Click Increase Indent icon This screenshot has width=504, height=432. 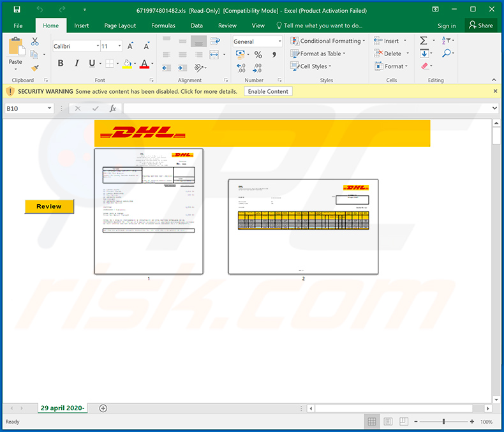coord(182,68)
